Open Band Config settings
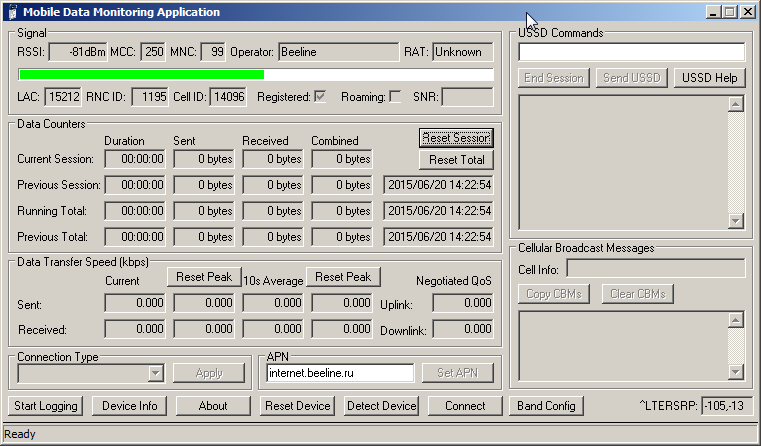761x446 pixels. pos(545,406)
